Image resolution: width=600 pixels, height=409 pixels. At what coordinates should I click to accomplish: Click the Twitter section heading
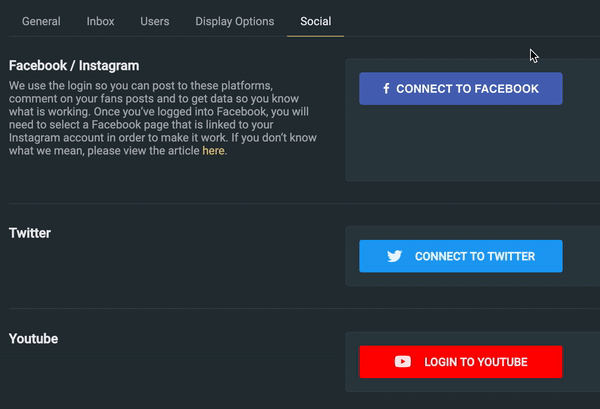point(30,233)
